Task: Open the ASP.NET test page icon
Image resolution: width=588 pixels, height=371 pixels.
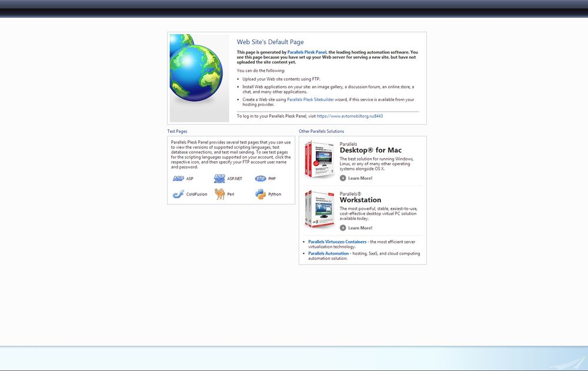Action: pyautogui.click(x=219, y=179)
